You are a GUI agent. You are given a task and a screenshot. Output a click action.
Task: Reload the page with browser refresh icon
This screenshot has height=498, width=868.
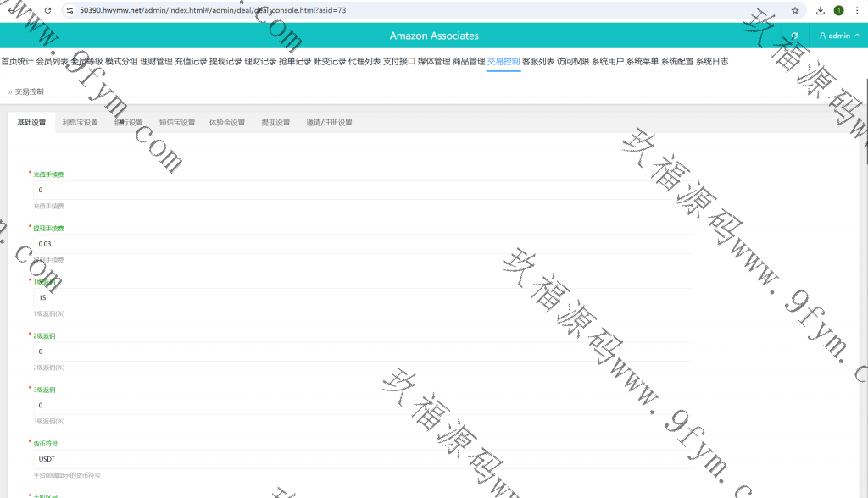tap(47, 10)
